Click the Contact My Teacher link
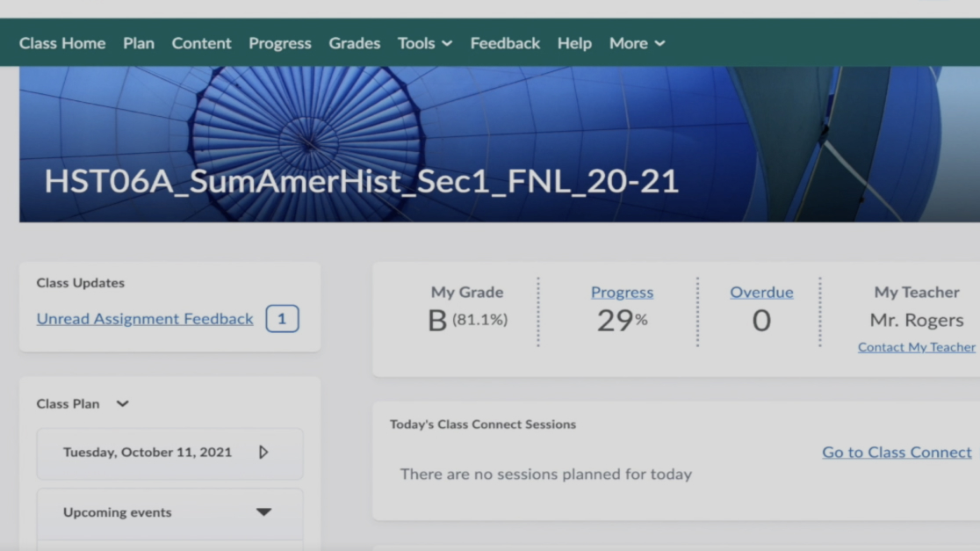 (x=916, y=347)
